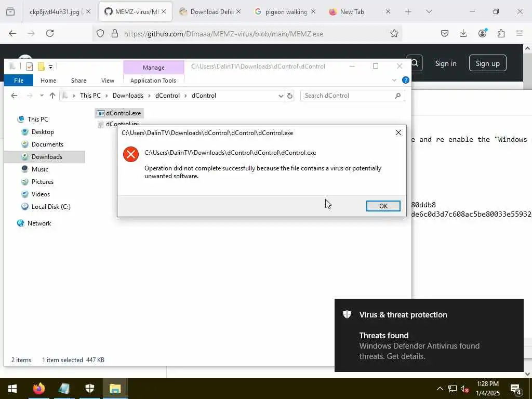
Task: Select This PC in navigation pane
Action: pos(37,119)
